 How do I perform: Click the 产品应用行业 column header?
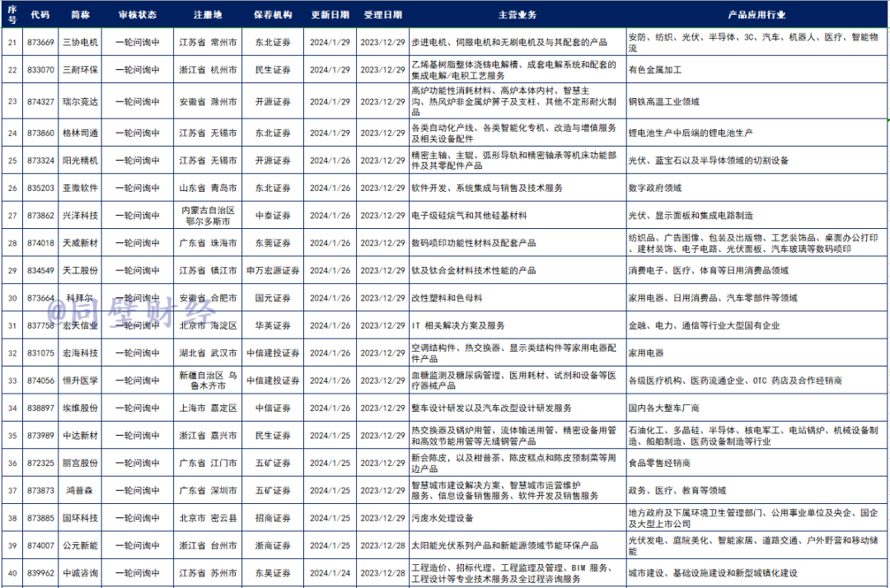757,15
